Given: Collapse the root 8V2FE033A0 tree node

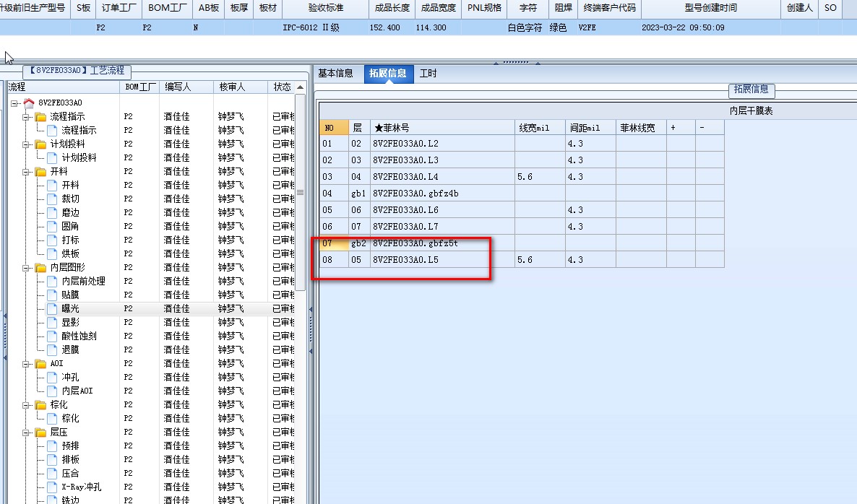Looking at the screenshot, I should (x=14, y=103).
